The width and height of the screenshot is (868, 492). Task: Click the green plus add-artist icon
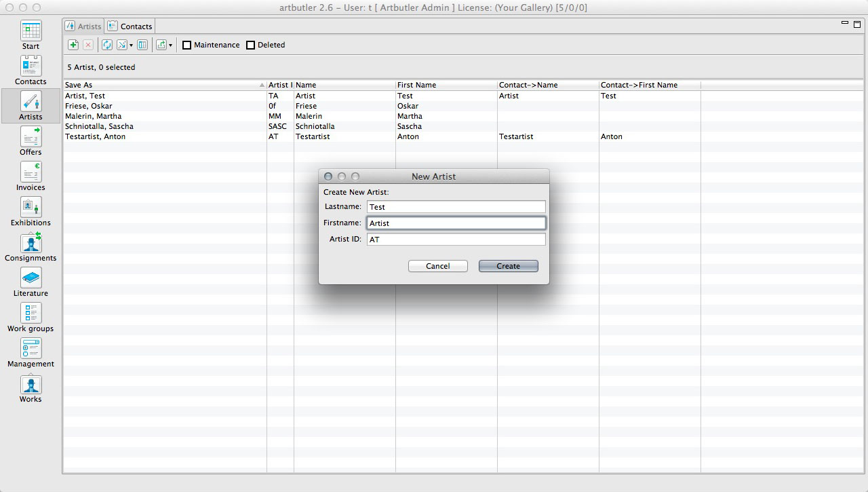[73, 45]
